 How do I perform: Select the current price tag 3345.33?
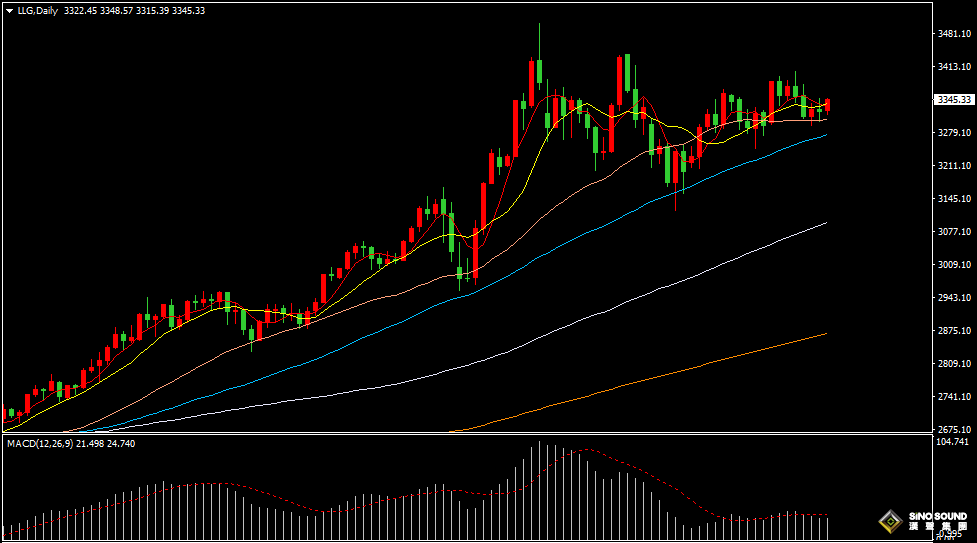click(x=953, y=100)
